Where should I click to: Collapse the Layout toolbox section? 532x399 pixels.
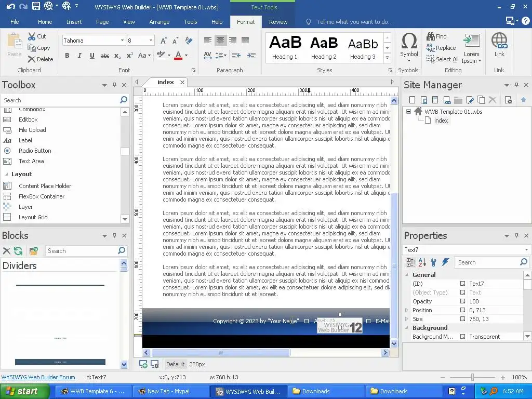pos(6,174)
